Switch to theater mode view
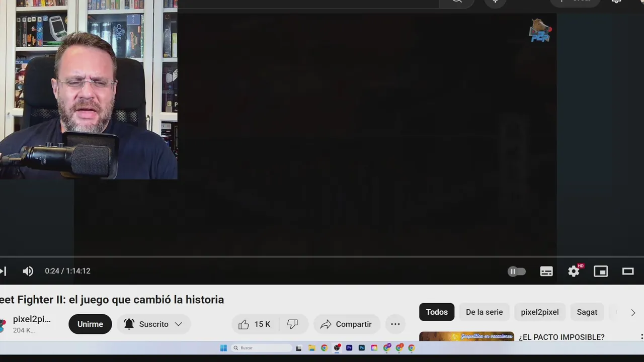Screen dimensions: 644x362 pyautogui.click(x=628, y=271)
